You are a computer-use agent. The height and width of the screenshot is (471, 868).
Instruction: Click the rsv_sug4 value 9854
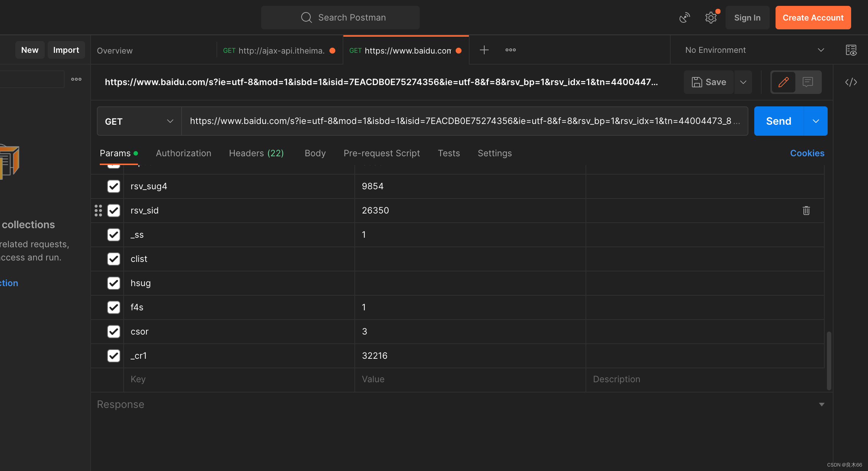372,186
